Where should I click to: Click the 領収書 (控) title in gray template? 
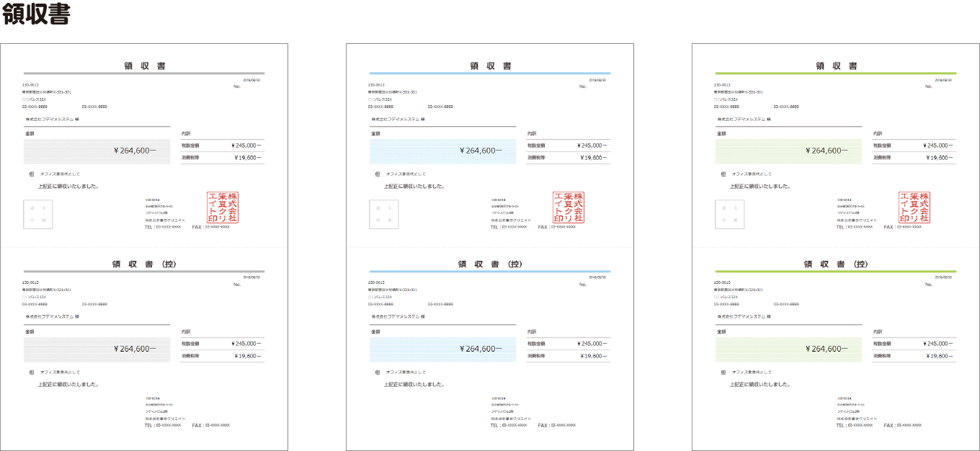(144, 264)
